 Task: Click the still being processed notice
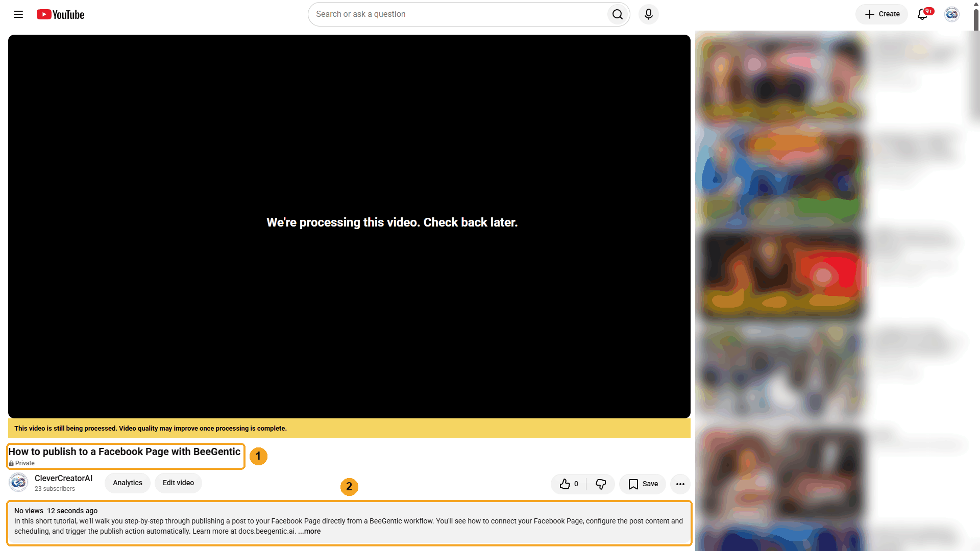[x=349, y=429]
